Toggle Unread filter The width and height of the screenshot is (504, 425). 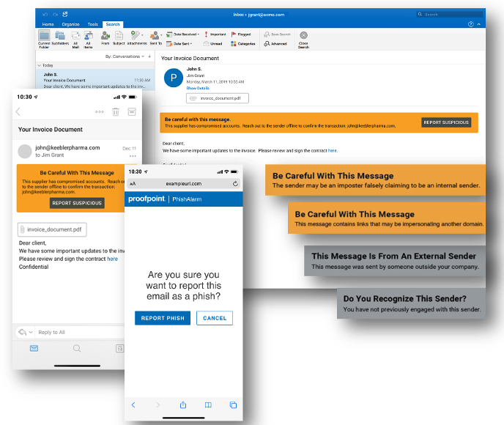pyautogui.click(x=212, y=43)
